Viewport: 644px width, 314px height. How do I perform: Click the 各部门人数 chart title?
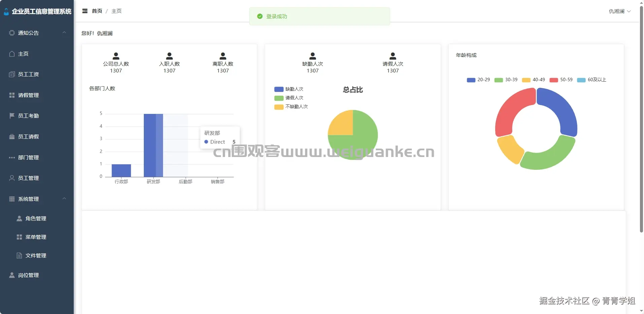tap(102, 89)
